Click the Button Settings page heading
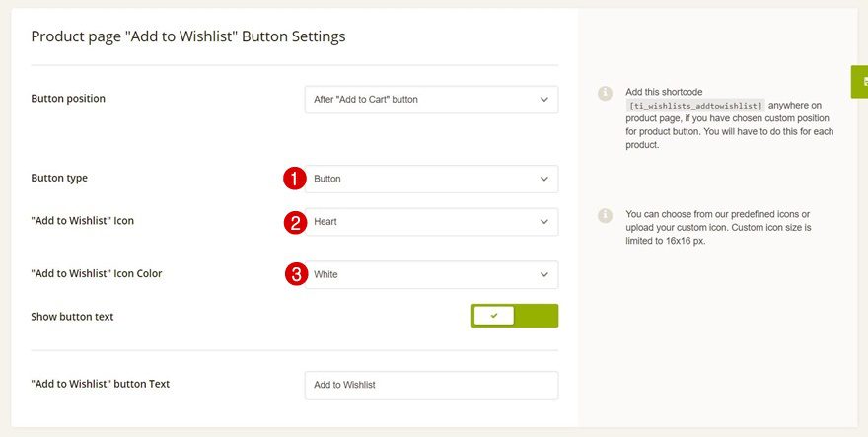868x437 pixels. [x=187, y=36]
